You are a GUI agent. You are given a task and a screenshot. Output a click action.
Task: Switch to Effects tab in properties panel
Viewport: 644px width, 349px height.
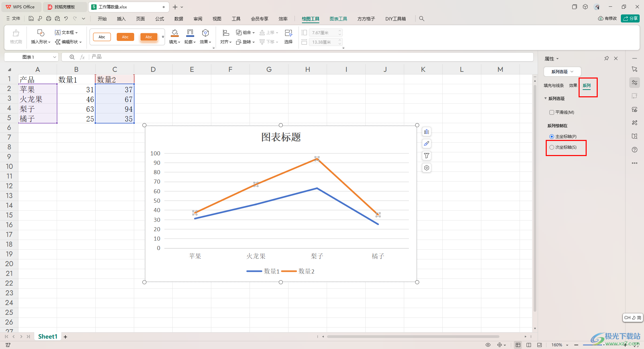(x=573, y=86)
